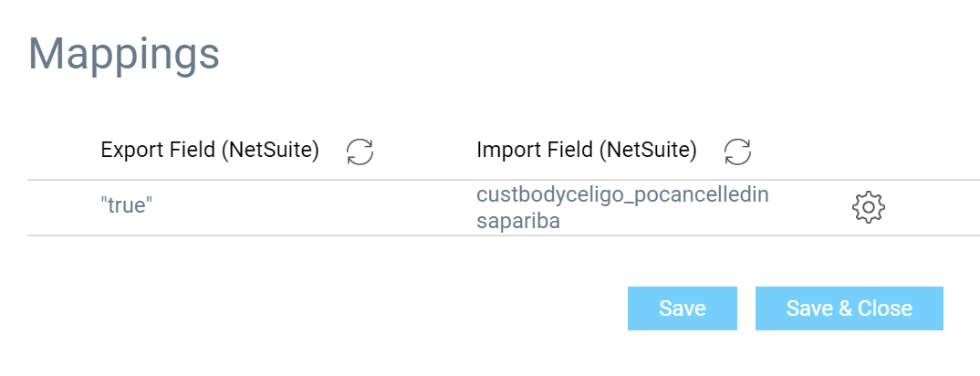Commit changes with the Save button
Image resolution: width=980 pixels, height=376 pixels.
coord(683,308)
